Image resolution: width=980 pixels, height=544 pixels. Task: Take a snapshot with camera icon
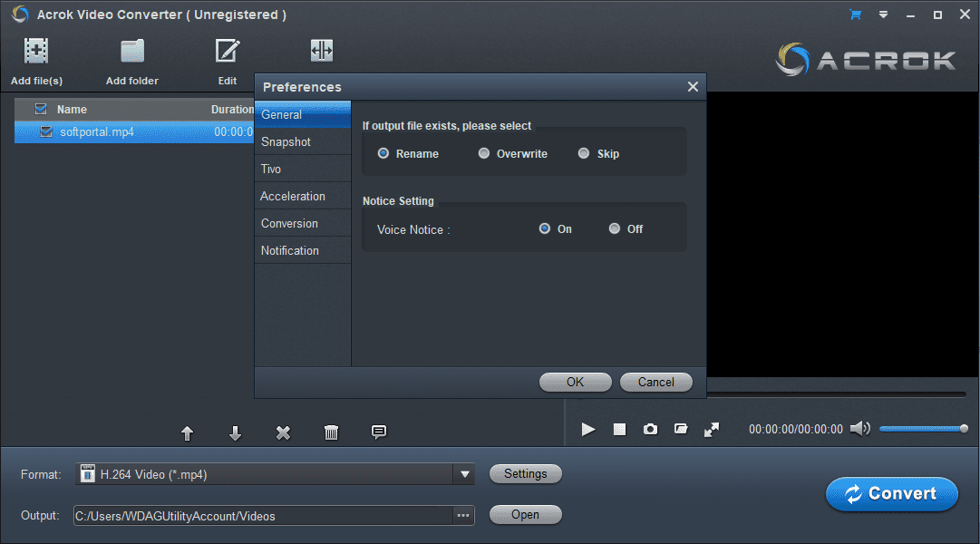(x=651, y=429)
